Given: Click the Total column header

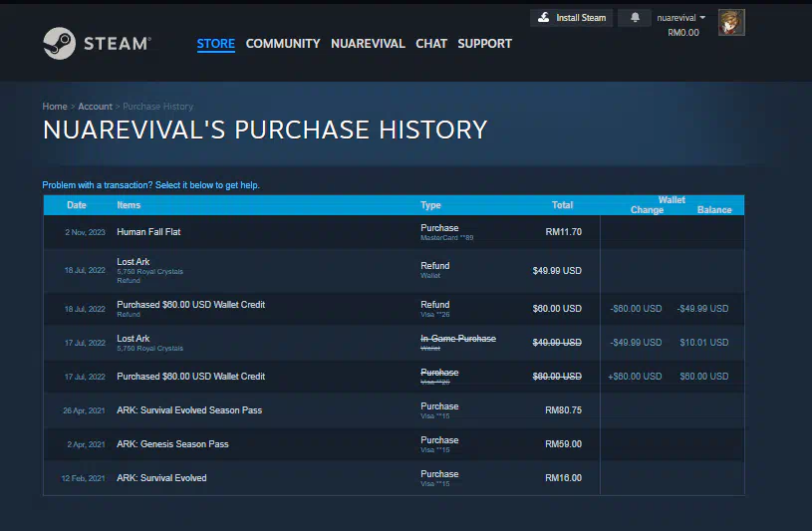Looking at the screenshot, I should pyautogui.click(x=562, y=205).
